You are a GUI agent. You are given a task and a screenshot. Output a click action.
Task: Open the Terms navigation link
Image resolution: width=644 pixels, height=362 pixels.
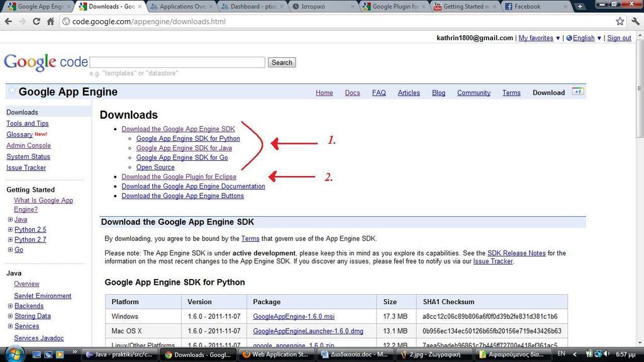tap(511, 93)
